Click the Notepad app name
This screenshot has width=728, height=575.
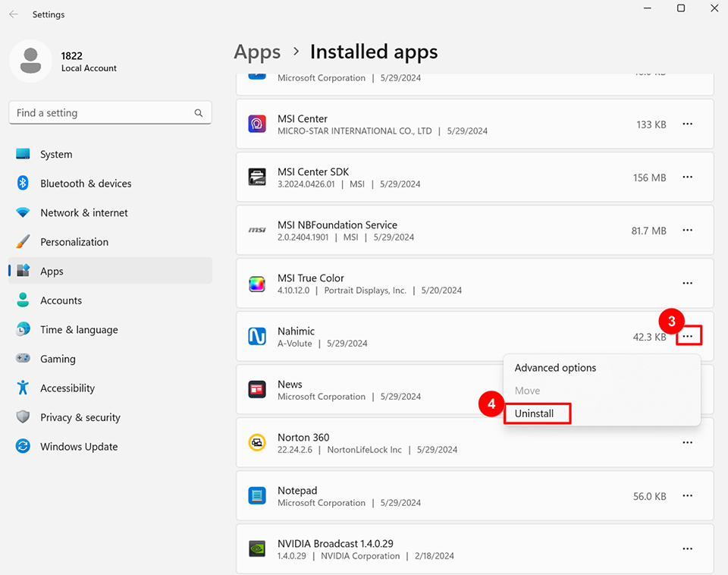point(297,491)
